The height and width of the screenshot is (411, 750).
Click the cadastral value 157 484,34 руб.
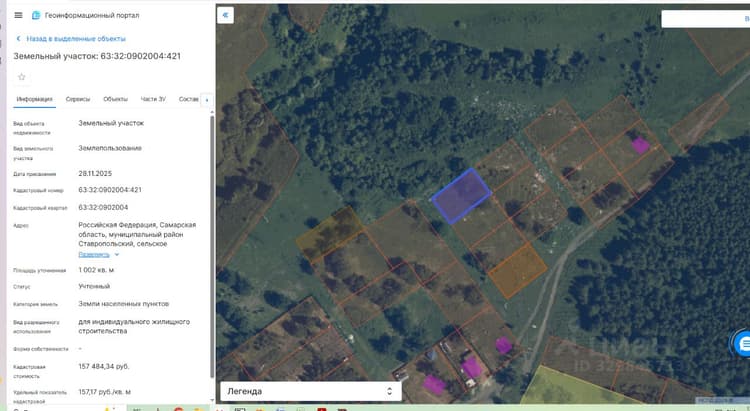[104, 367]
